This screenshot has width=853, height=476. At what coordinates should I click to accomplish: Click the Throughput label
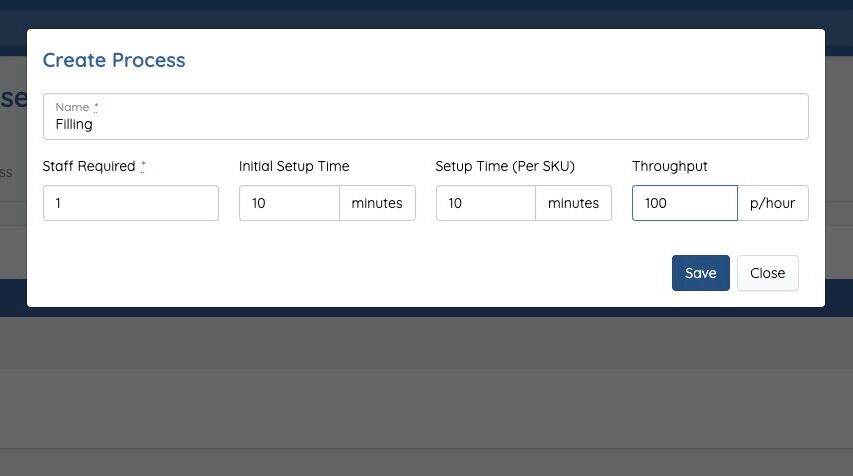(670, 166)
